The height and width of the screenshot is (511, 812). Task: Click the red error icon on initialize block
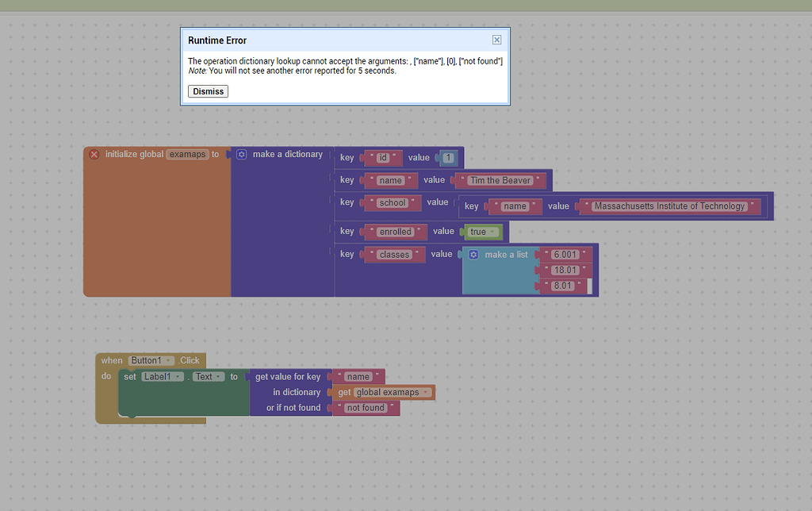[x=94, y=155]
